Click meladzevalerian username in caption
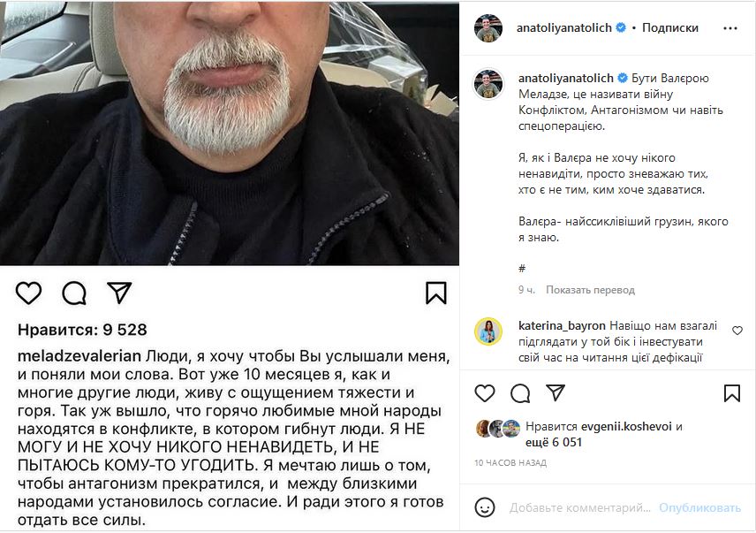The height and width of the screenshot is (533, 756). pyautogui.click(x=79, y=356)
